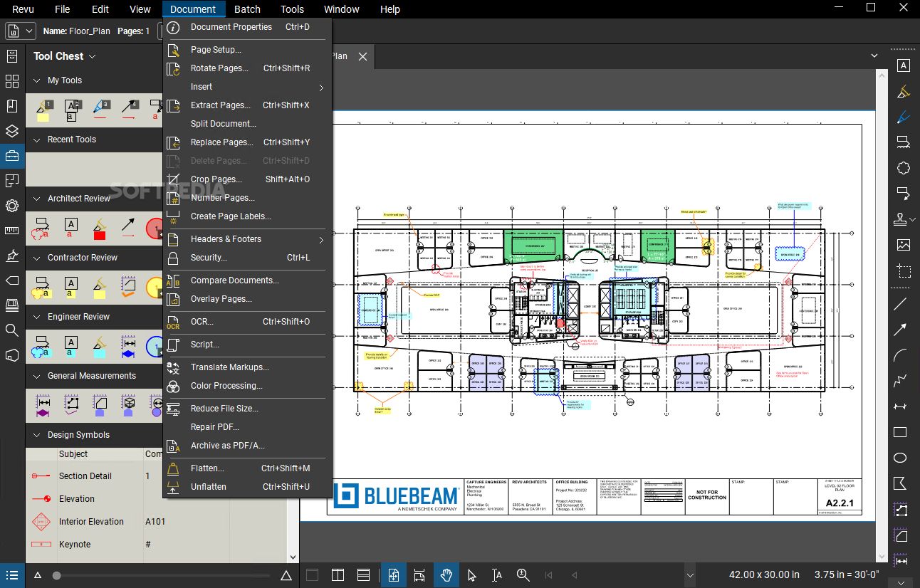Select the Rectangle tool in right toolbar
This screenshot has height=588, width=920.
(x=900, y=432)
